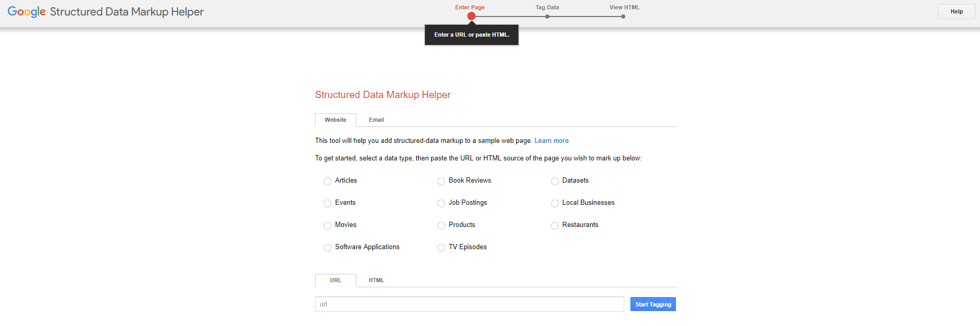Open the URL input tab
Screen dimensions: 980x326
pyautogui.click(x=336, y=280)
